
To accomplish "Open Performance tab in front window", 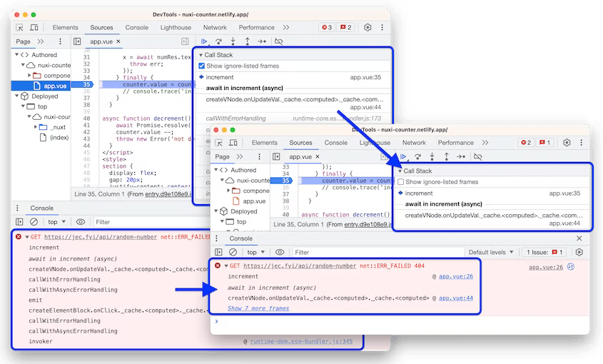I will pos(456,142).
